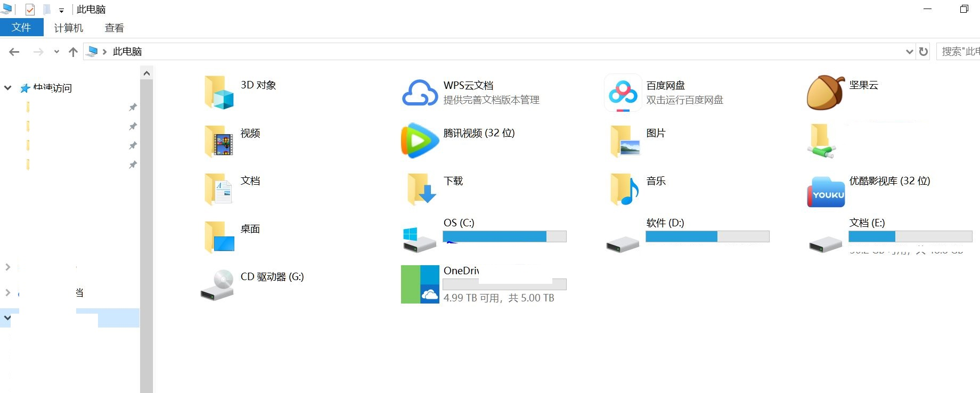Open the 文档 folder icon
Image resolution: width=980 pixels, height=393 pixels.
tap(218, 189)
